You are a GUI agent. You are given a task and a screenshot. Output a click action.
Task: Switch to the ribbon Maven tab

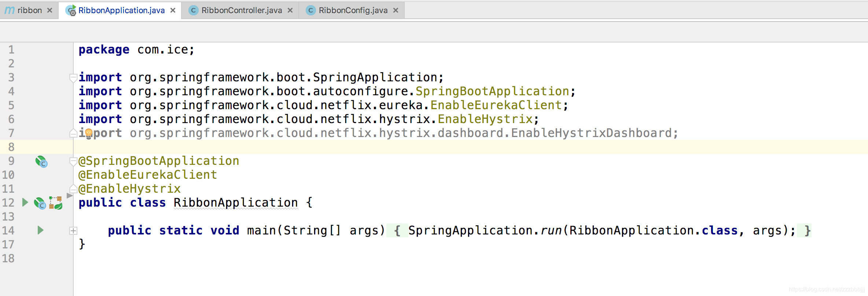(29, 10)
